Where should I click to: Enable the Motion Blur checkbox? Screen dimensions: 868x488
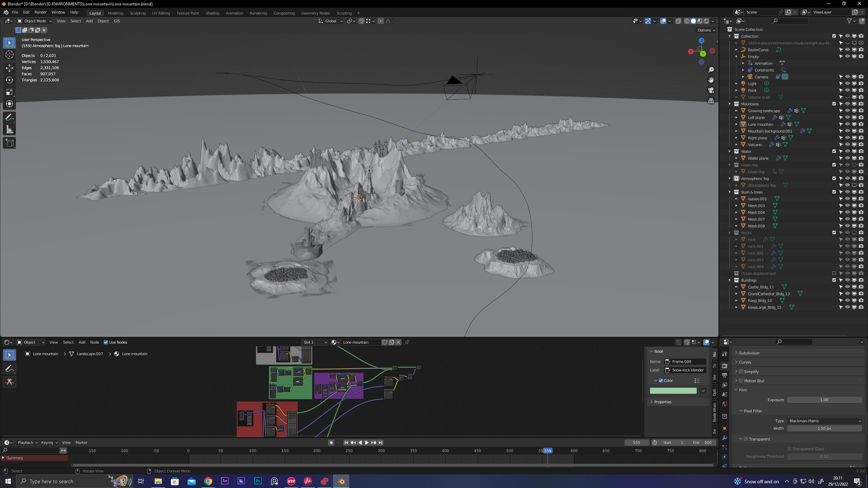[741, 381]
